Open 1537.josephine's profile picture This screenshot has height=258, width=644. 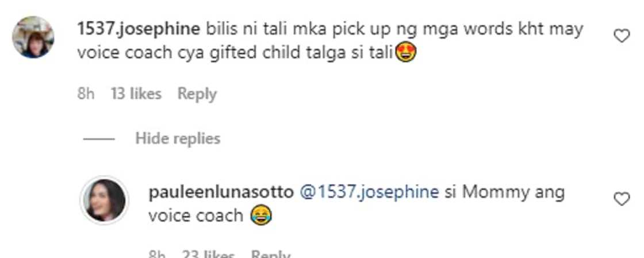point(33,37)
